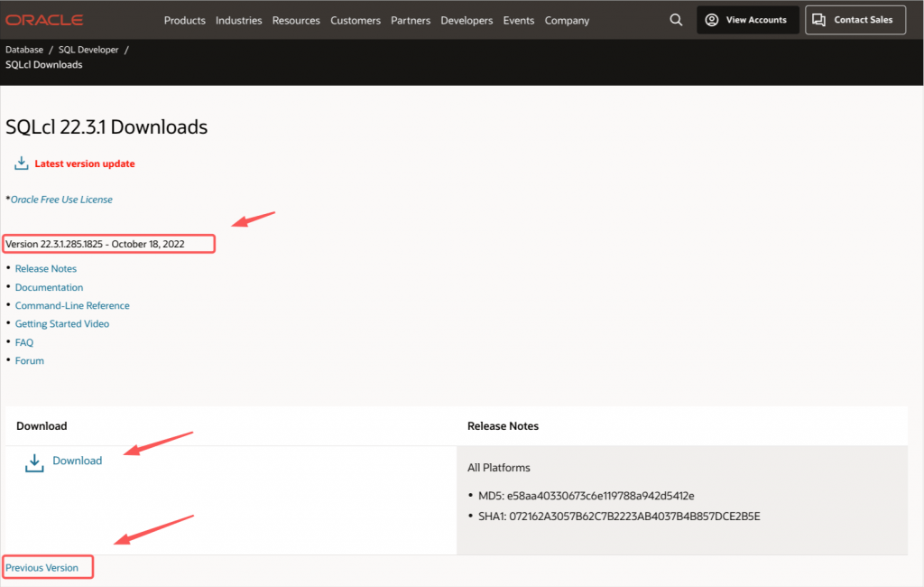Go to Database breadcrumb
The width and height of the screenshot is (924, 587).
pyautogui.click(x=24, y=50)
